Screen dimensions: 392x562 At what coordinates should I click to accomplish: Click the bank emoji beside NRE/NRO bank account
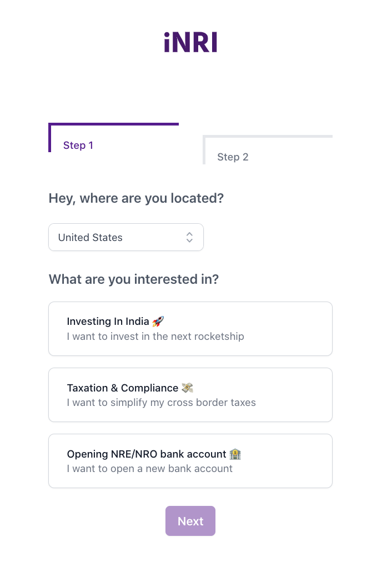(x=235, y=454)
